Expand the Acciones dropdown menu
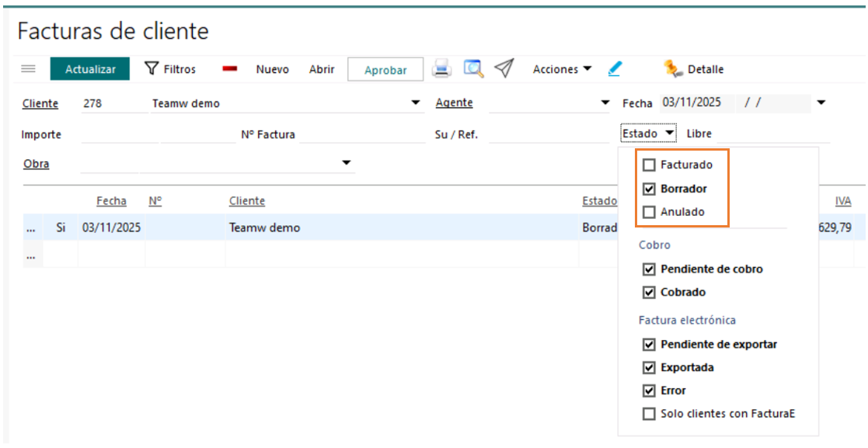The image size is (868, 448). 562,69
